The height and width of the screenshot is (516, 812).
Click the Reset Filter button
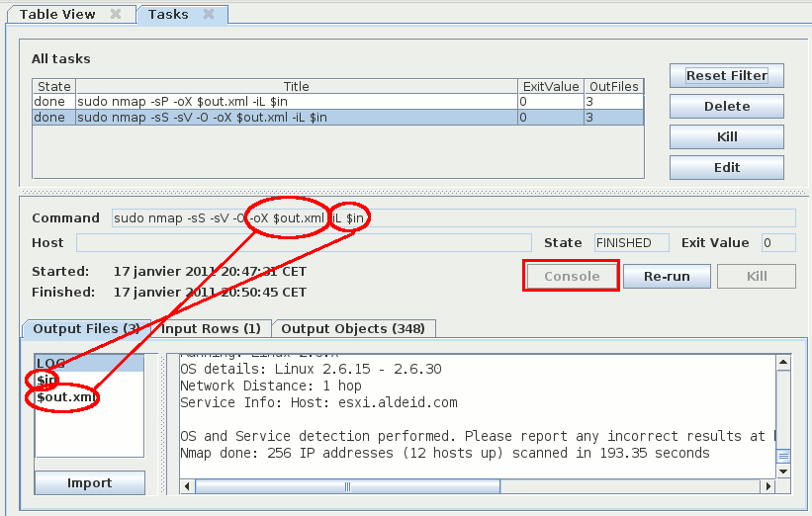pyautogui.click(x=726, y=76)
